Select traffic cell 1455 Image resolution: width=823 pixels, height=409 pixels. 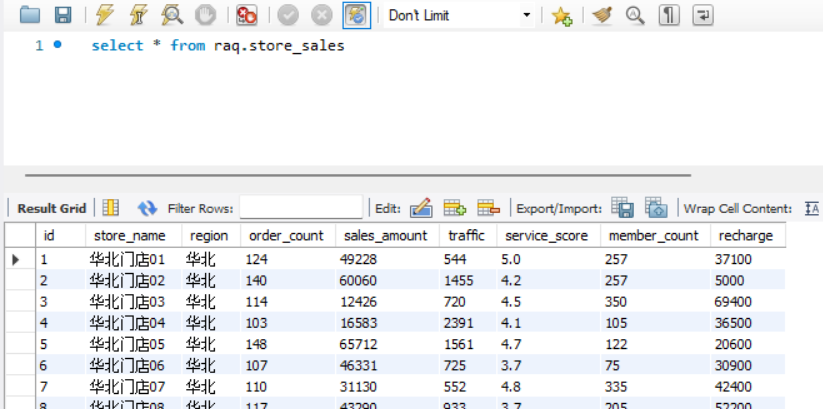click(x=468, y=280)
